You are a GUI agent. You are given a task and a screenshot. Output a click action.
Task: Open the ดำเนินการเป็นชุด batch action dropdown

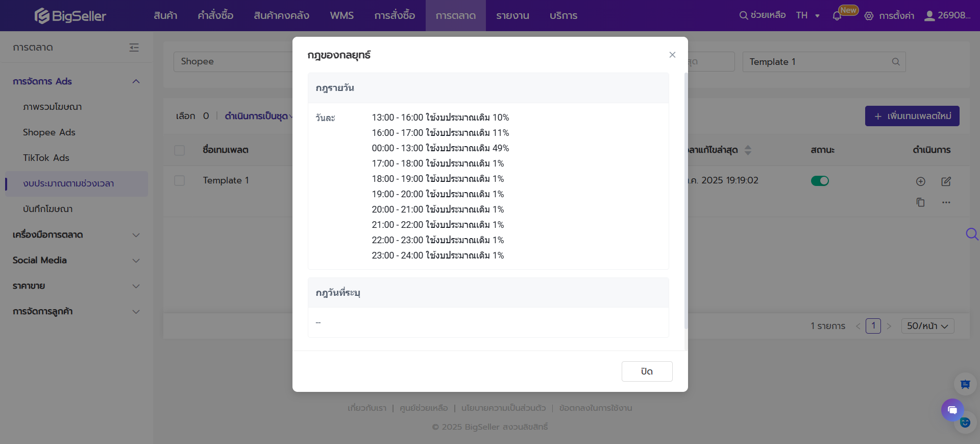pos(259,116)
